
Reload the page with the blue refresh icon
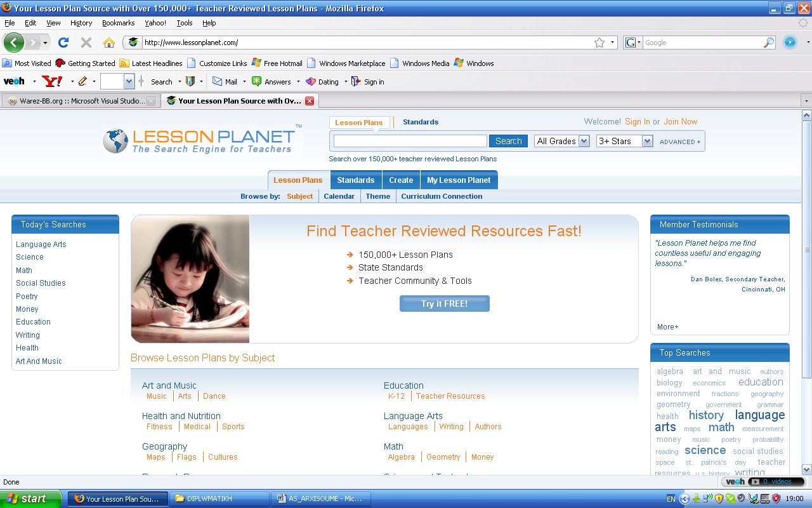tap(63, 43)
